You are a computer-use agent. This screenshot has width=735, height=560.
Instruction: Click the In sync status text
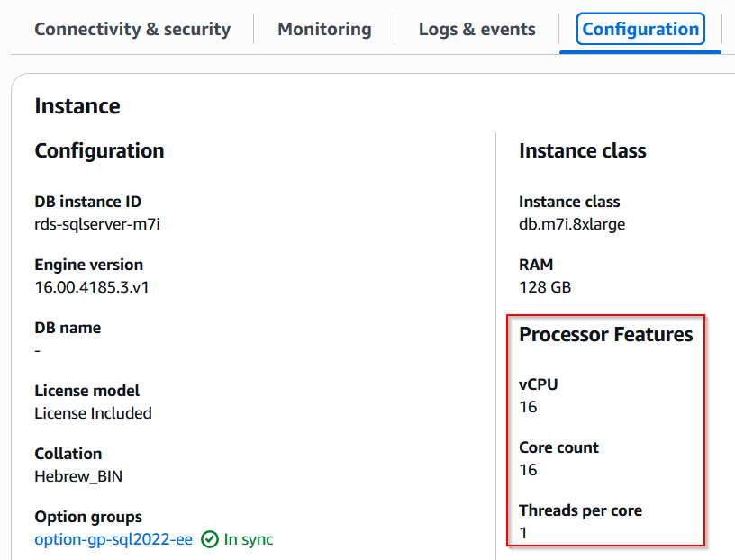[x=249, y=540]
